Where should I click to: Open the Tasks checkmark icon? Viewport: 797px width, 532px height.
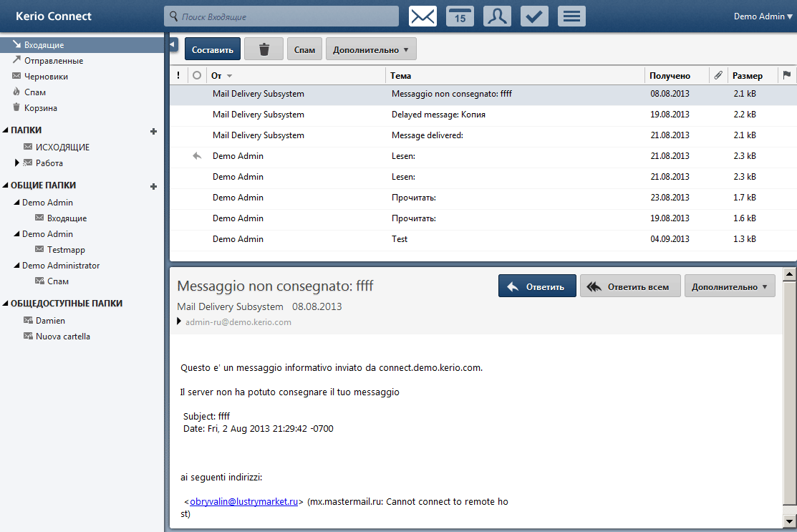(x=534, y=16)
